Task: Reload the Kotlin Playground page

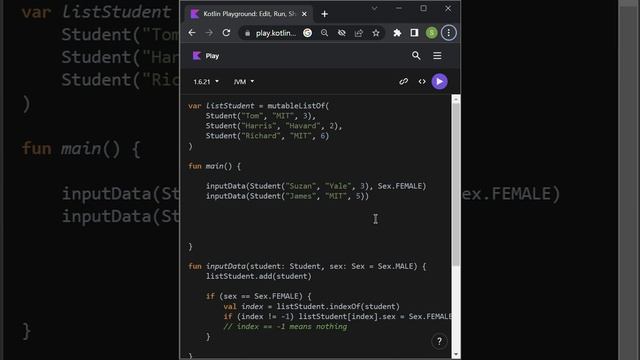Action: 226,33
